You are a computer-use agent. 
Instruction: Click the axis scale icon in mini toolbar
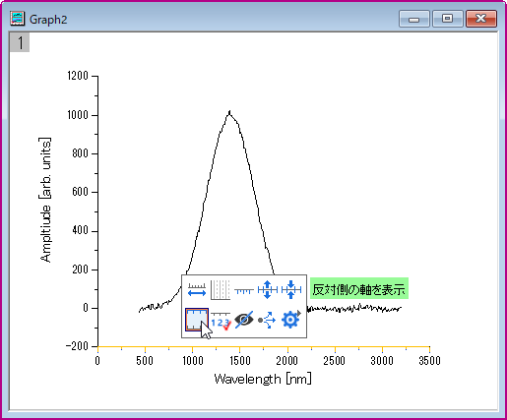(x=197, y=290)
